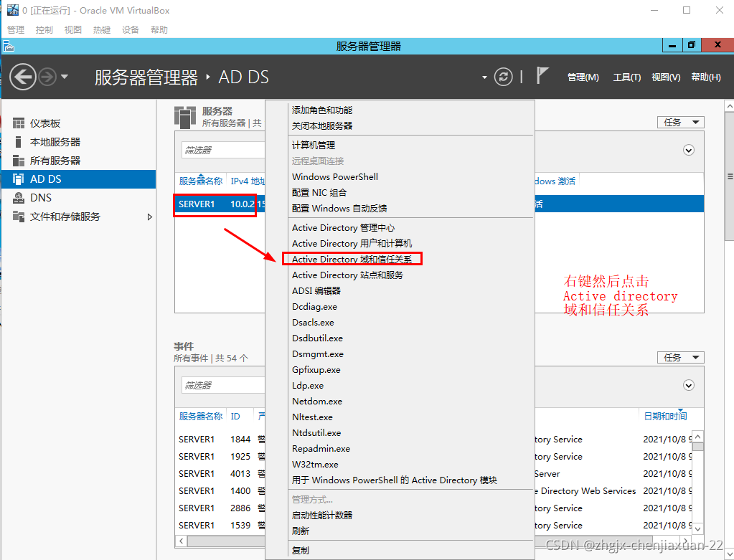Open the navigation history dropdown arrow

pos(65,76)
